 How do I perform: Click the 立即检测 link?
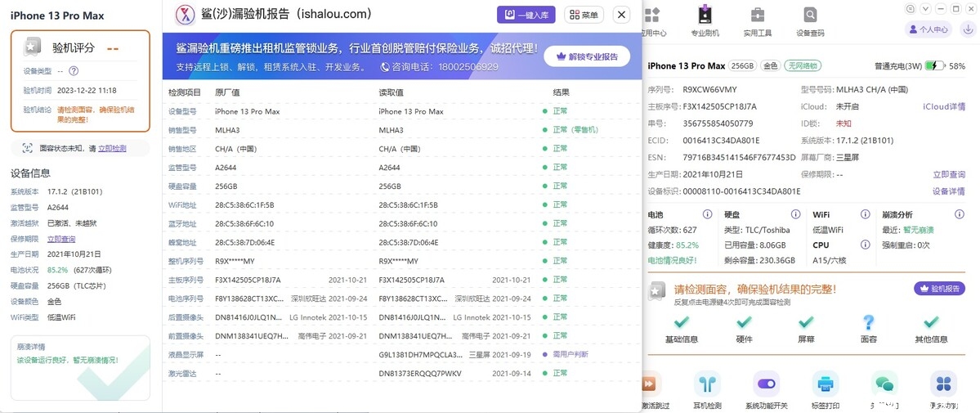112,149
